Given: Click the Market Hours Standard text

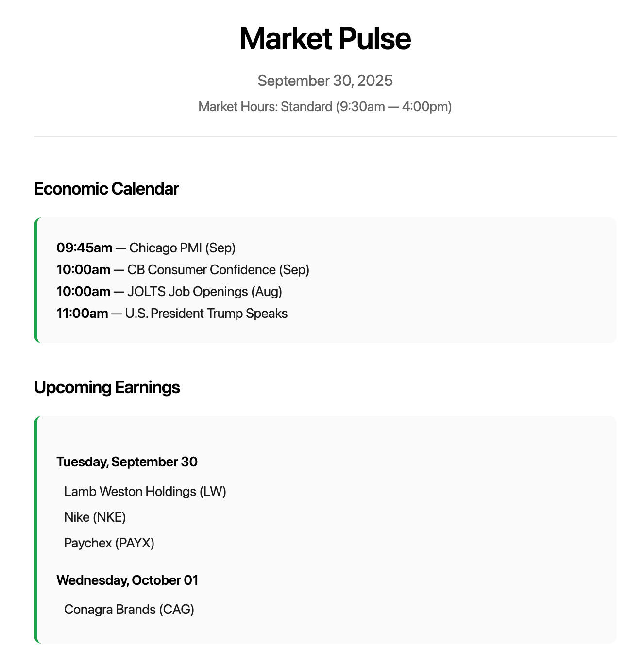Looking at the screenshot, I should click(325, 107).
